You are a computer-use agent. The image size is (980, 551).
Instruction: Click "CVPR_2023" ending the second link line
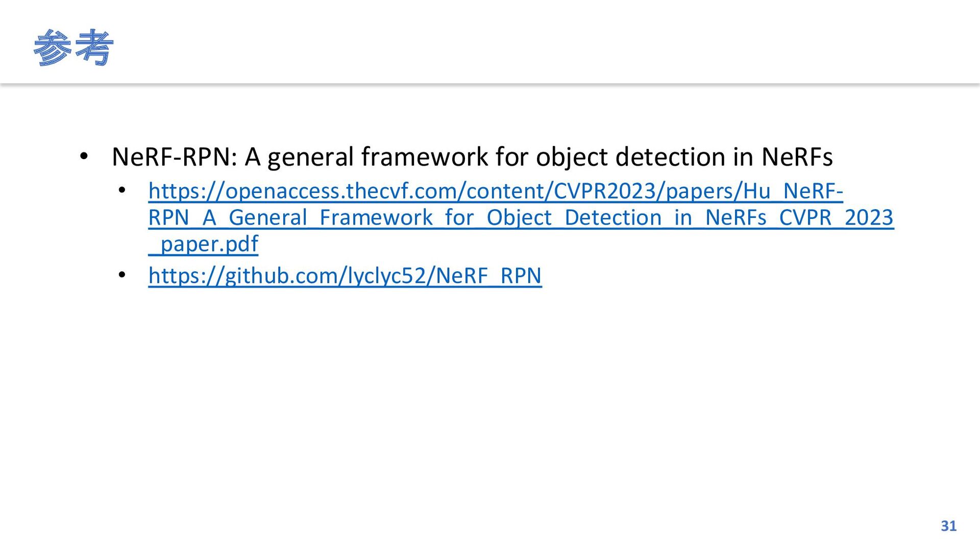[x=837, y=217]
